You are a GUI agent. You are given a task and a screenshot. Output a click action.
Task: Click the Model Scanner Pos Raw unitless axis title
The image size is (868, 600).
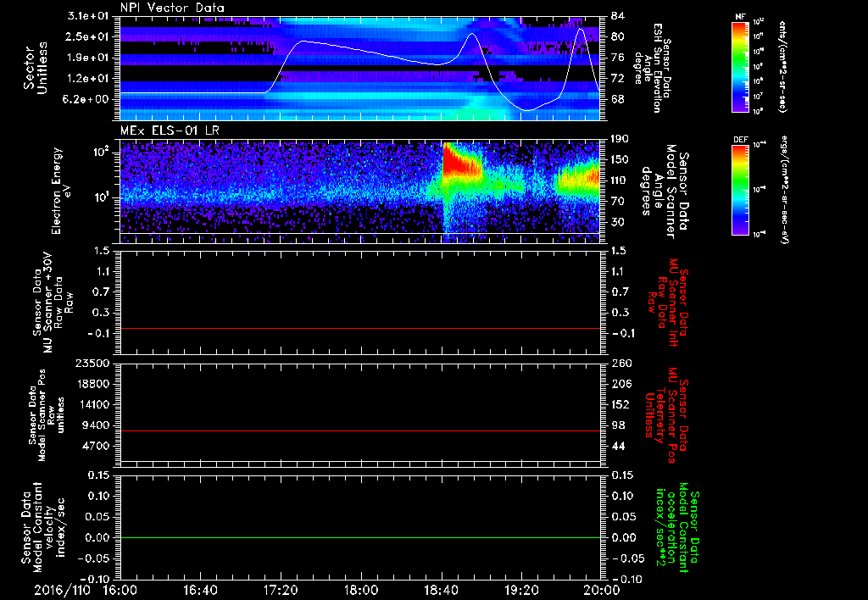(46, 415)
